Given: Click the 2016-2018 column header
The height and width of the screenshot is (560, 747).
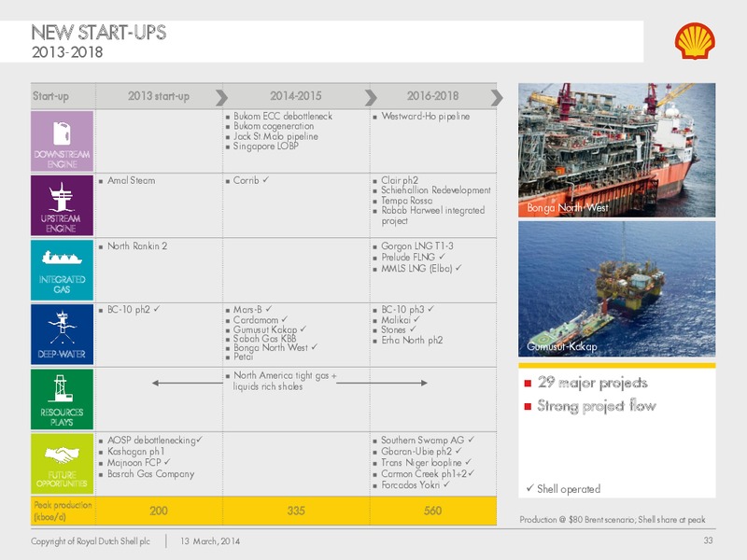Looking at the screenshot, I should (x=432, y=96).
